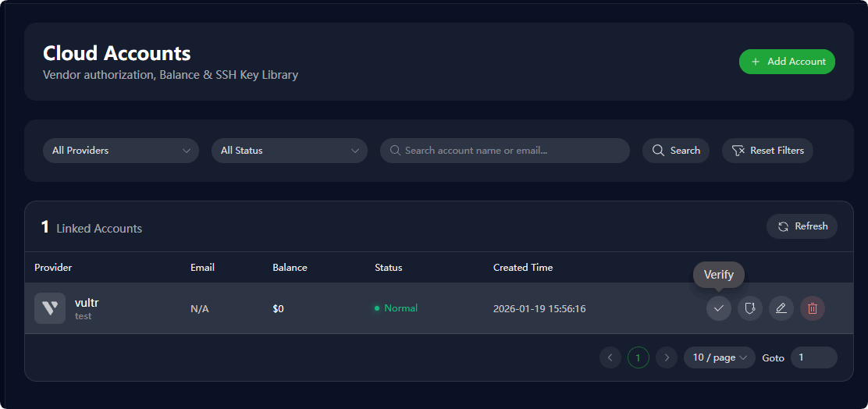Click Reset Filters
The width and height of the screenshot is (868, 409).
[x=767, y=151]
